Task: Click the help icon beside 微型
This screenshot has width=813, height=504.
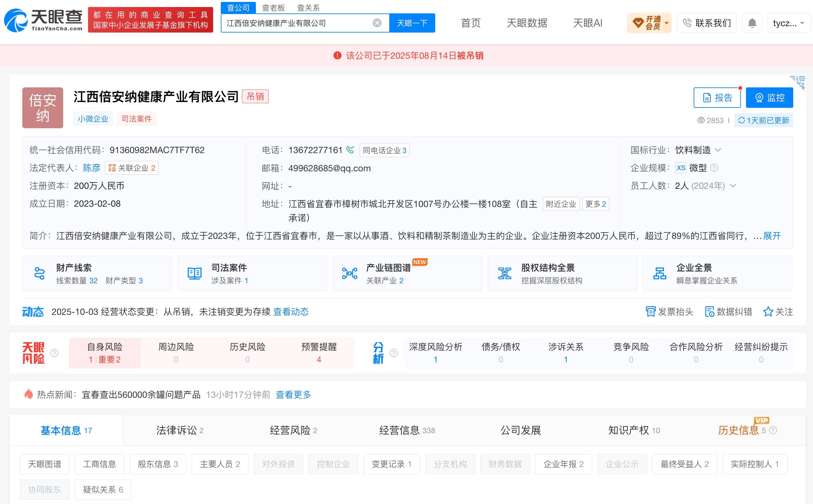Action: tap(714, 168)
